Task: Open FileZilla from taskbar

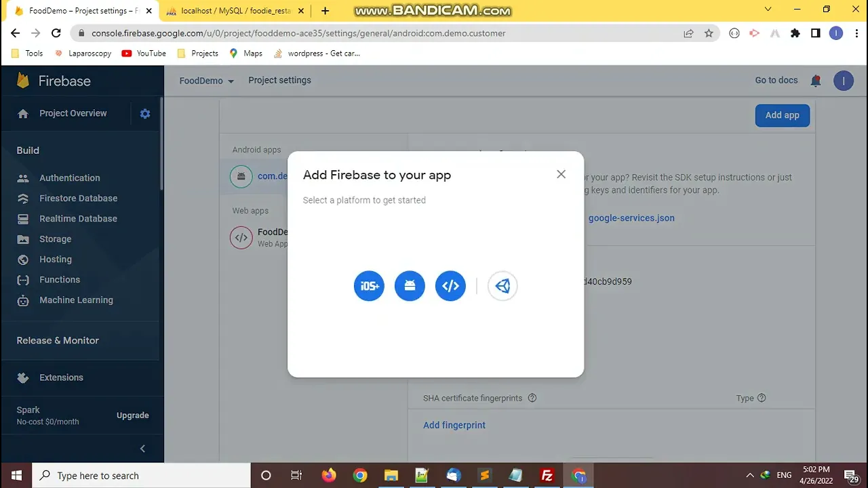Action: pyautogui.click(x=547, y=475)
